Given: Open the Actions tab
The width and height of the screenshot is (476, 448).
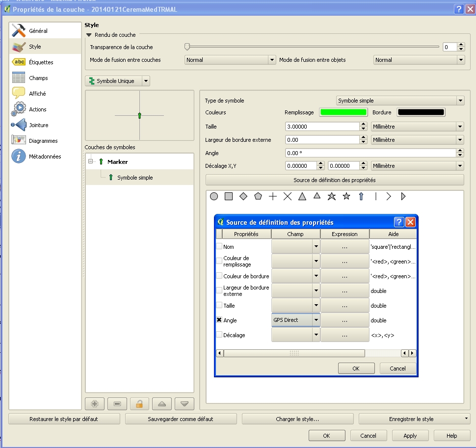Looking at the screenshot, I should click(x=45, y=109).
